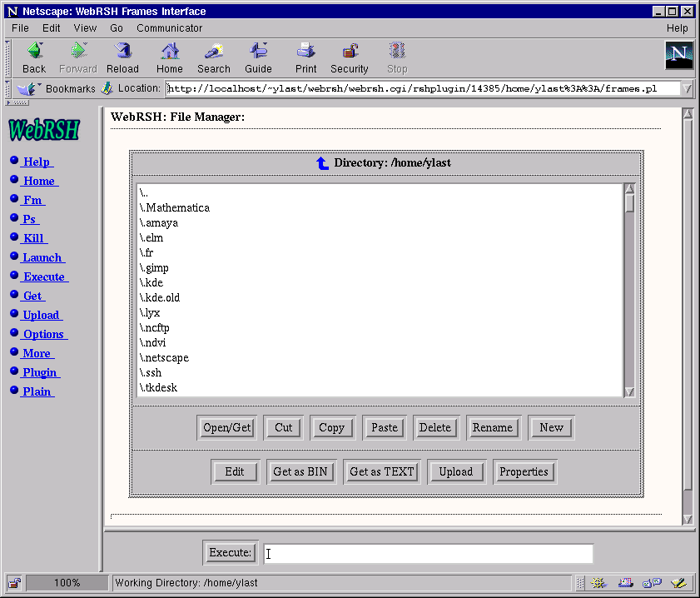Viewport: 700px width, 598px height.
Task: Click the WebRSH logo in sidebar
Action: click(x=44, y=130)
